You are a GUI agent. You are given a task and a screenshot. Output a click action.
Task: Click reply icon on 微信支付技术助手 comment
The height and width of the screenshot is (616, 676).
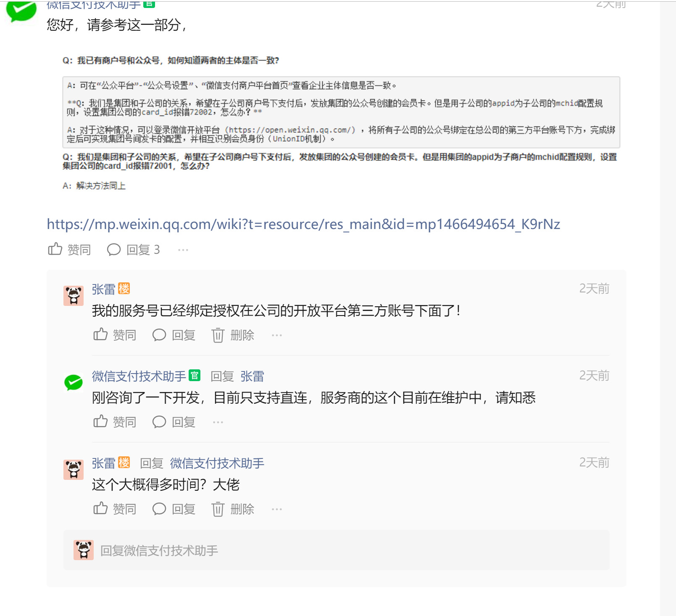pyautogui.click(x=159, y=422)
